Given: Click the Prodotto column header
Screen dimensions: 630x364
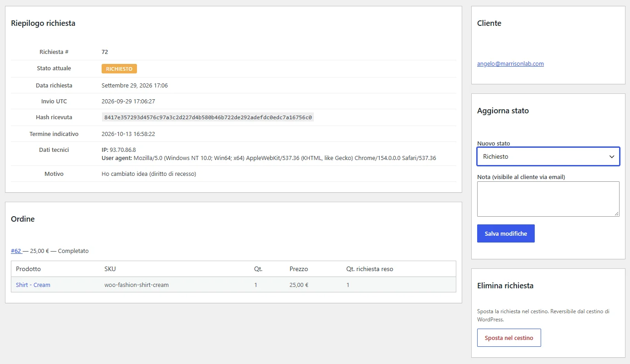Looking at the screenshot, I should click(28, 269).
